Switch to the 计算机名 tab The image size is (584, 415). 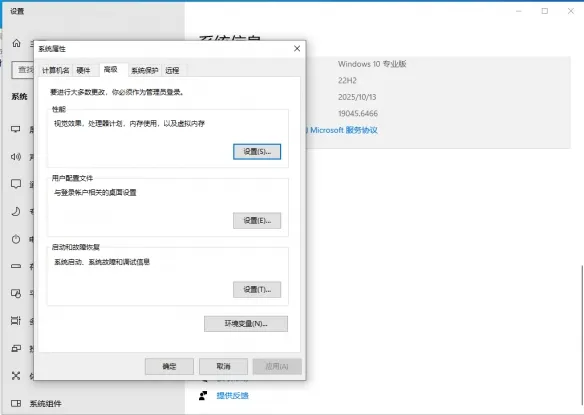55,70
